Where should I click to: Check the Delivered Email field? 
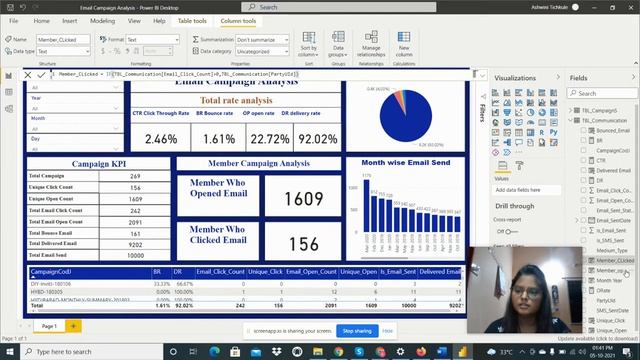point(584,170)
